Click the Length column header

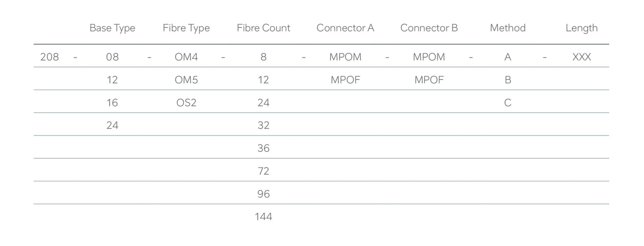582,28
